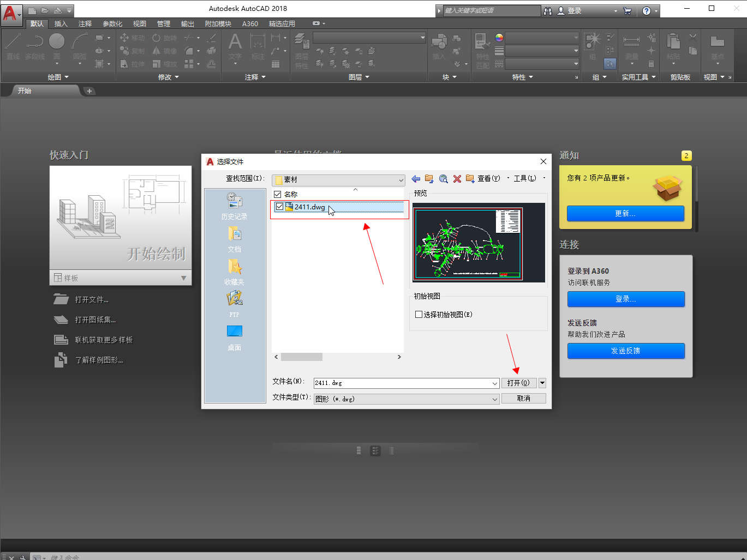Click the Insert block (插入) icon
The height and width of the screenshot is (560, 747).
pyautogui.click(x=439, y=46)
